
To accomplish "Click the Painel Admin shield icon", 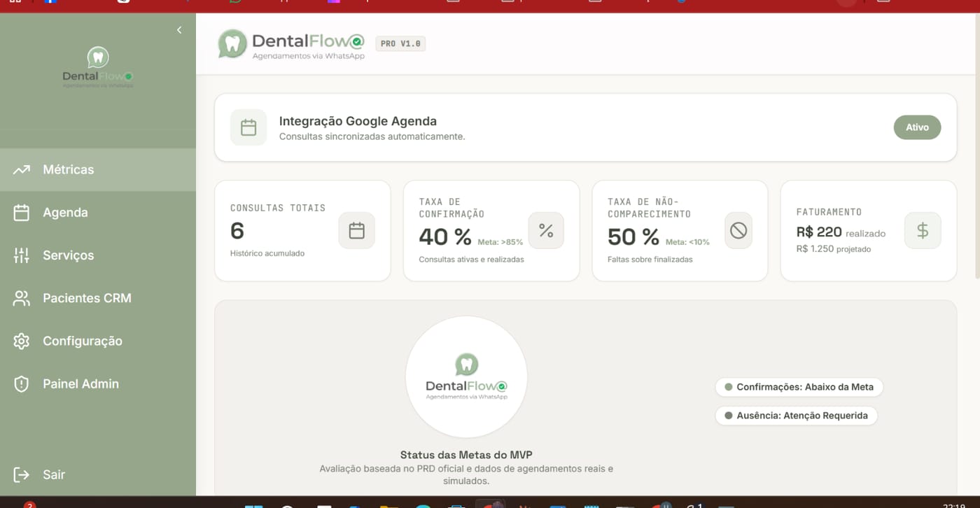I will click(22, 383).
